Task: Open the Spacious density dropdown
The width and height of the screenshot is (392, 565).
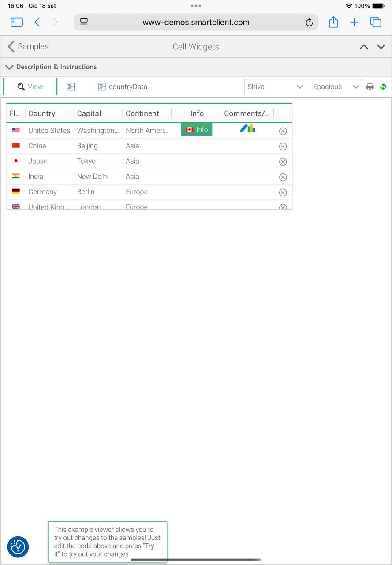Action: tap(336, 87)
